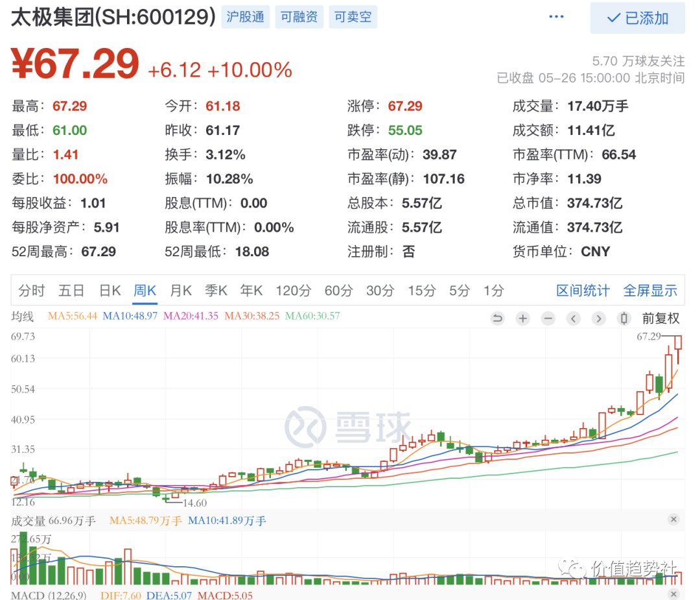
Task: Click the 可卖空 short-sellable badge
Action: 353,17
